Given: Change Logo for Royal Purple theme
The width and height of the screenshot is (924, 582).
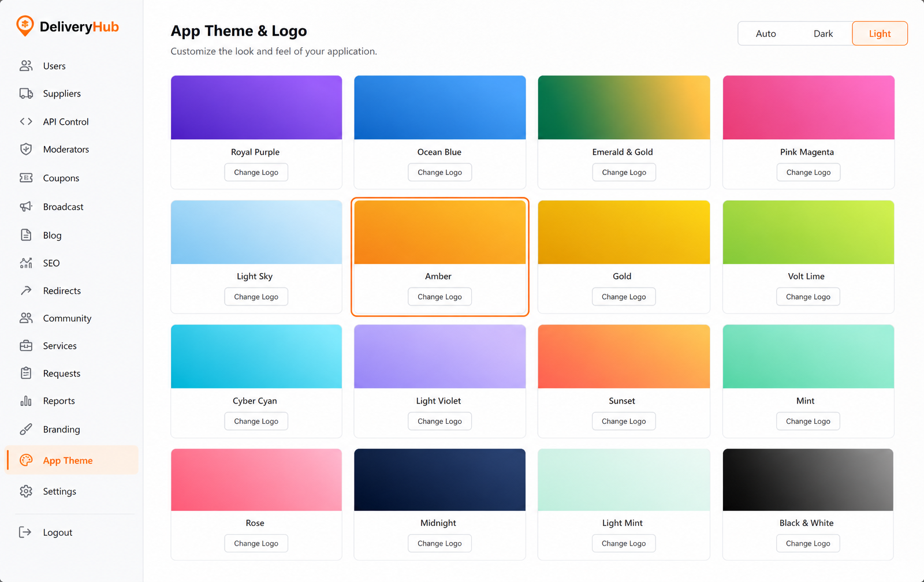Looking at the screenshot, I should click(x=256, y=172).
